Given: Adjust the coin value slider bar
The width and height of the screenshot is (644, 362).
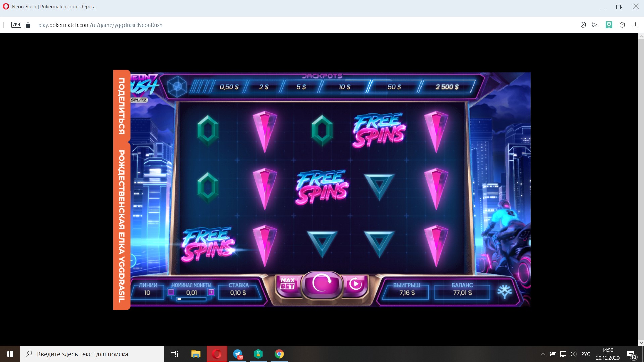Looking at the screenshot, I should coord(191,299).
